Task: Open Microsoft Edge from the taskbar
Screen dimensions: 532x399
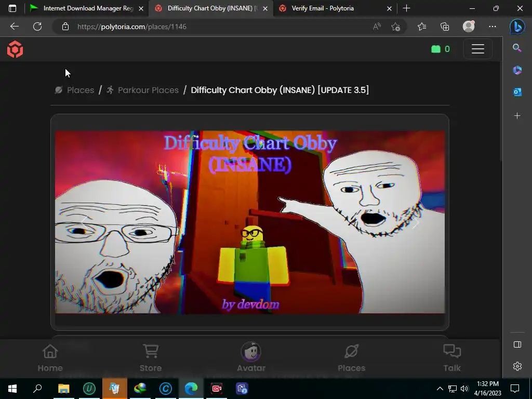Action: click(x=191, y=389)
